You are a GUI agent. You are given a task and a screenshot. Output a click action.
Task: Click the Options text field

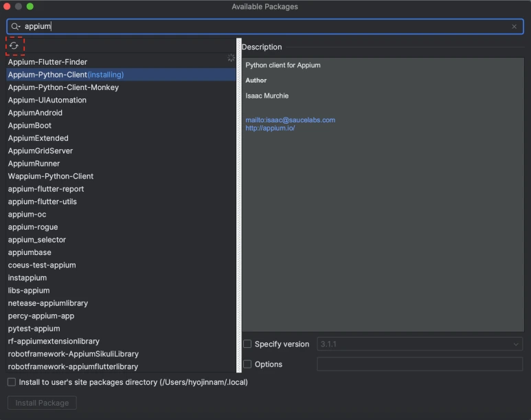420,364
